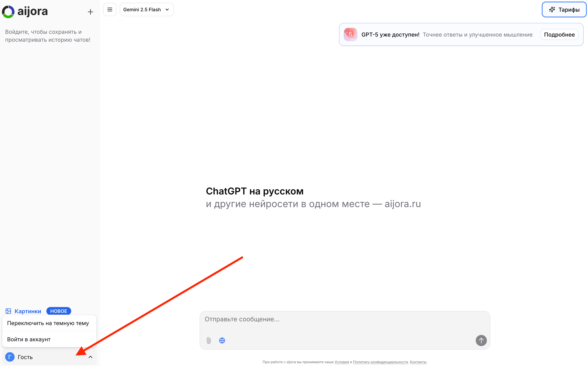Open Политику конфиденциальности link
Screen dimensions: 588x366
pyautogui.click(x=380, y=362)
